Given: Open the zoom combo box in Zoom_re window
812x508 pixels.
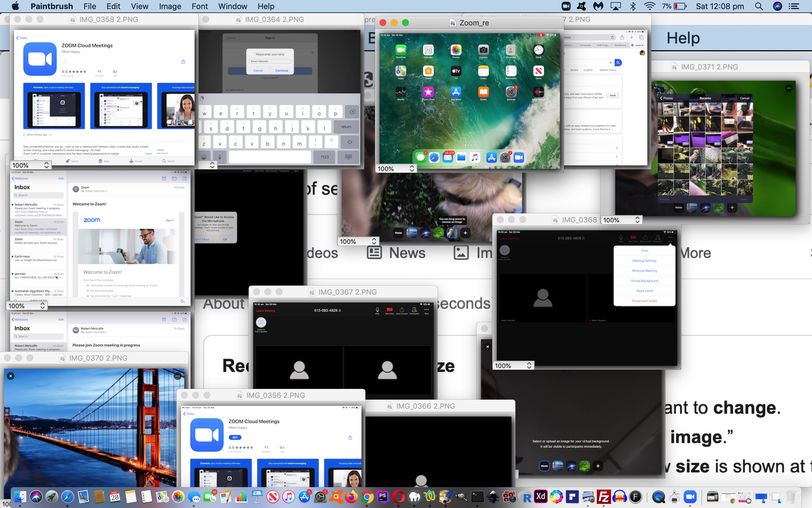Looking at the screenshot, I should [396, 169].
